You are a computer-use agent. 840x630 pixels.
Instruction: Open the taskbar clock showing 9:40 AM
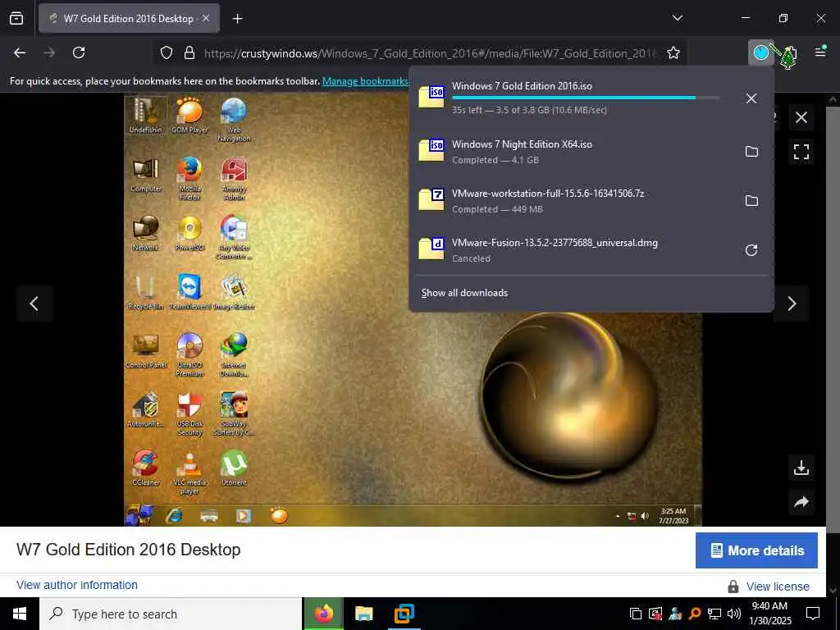[769, 614]
